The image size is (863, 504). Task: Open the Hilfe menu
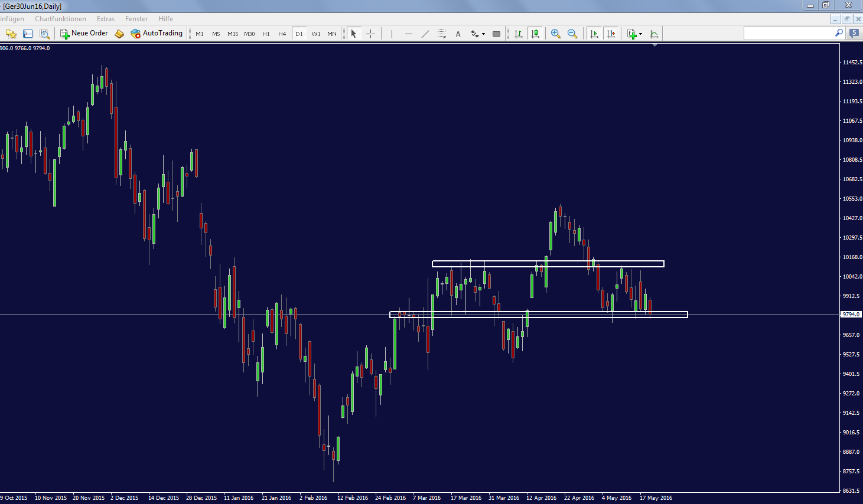pos(166,19)
